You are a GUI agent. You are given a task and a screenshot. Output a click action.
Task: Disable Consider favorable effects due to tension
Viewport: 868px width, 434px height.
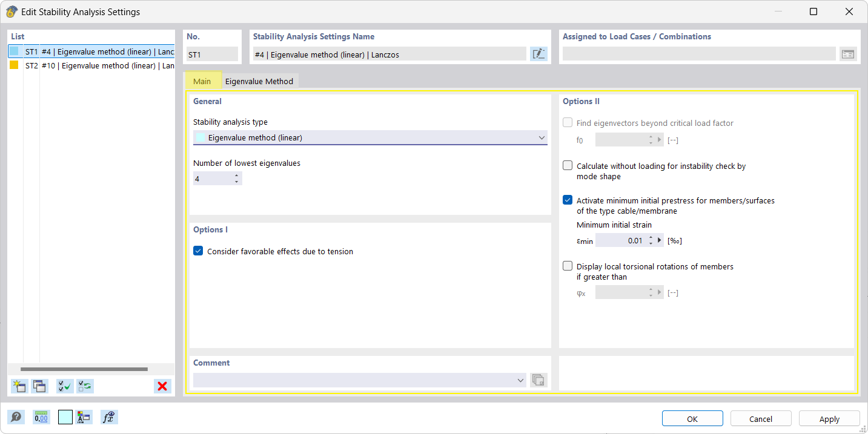[x=198, y=251]
